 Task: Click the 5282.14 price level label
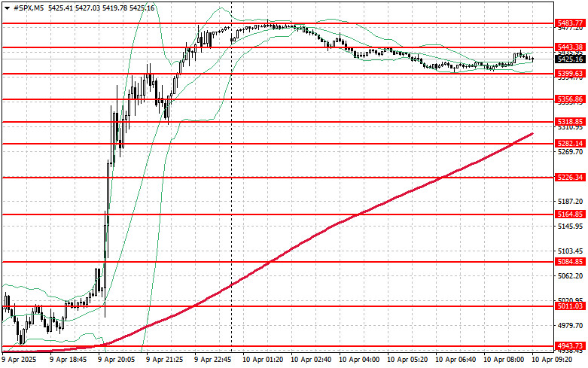tap(570, 144)
